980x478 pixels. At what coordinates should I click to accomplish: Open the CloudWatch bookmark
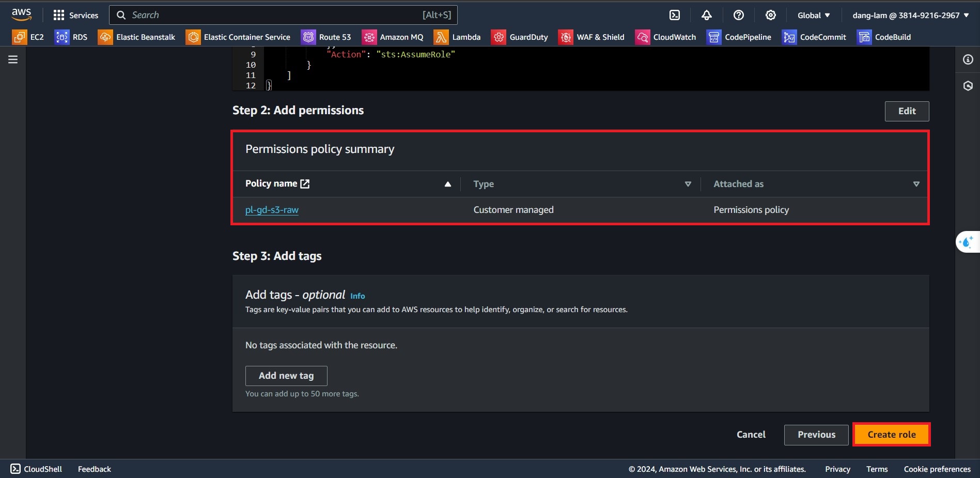pyautogui.click(x=665, y=37)
